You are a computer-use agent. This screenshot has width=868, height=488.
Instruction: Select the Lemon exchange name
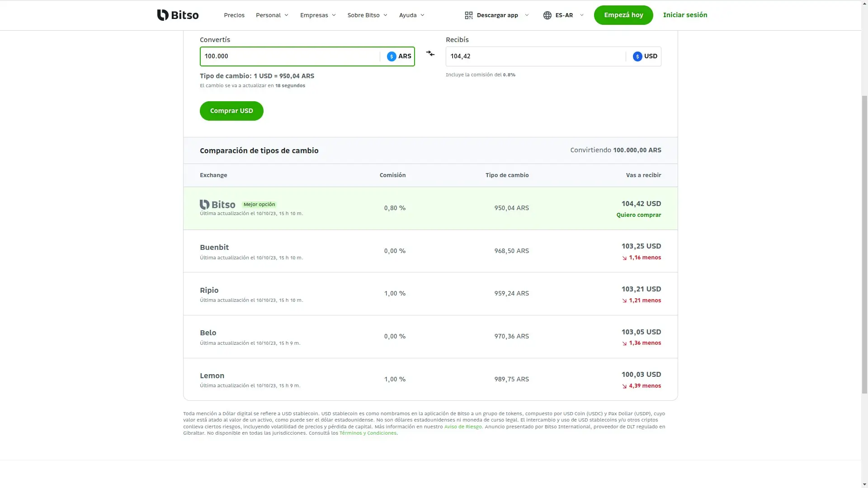click(x=212, y=375)
